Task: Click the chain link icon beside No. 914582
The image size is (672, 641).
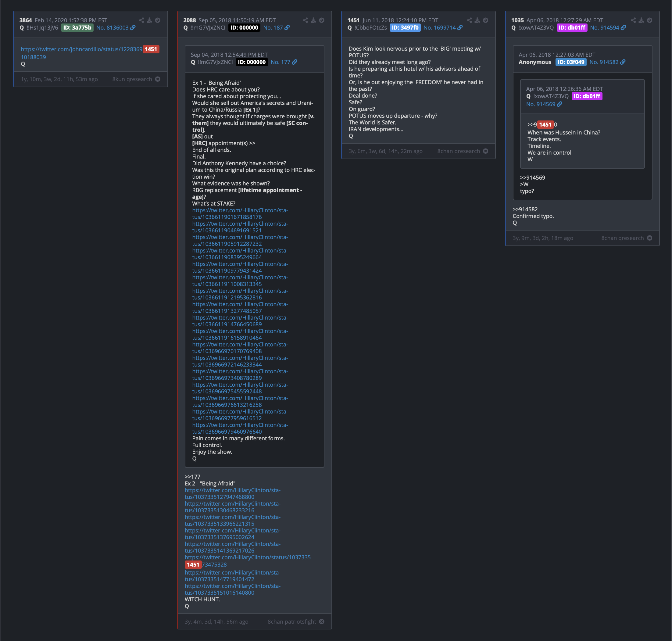Action: 623,62
